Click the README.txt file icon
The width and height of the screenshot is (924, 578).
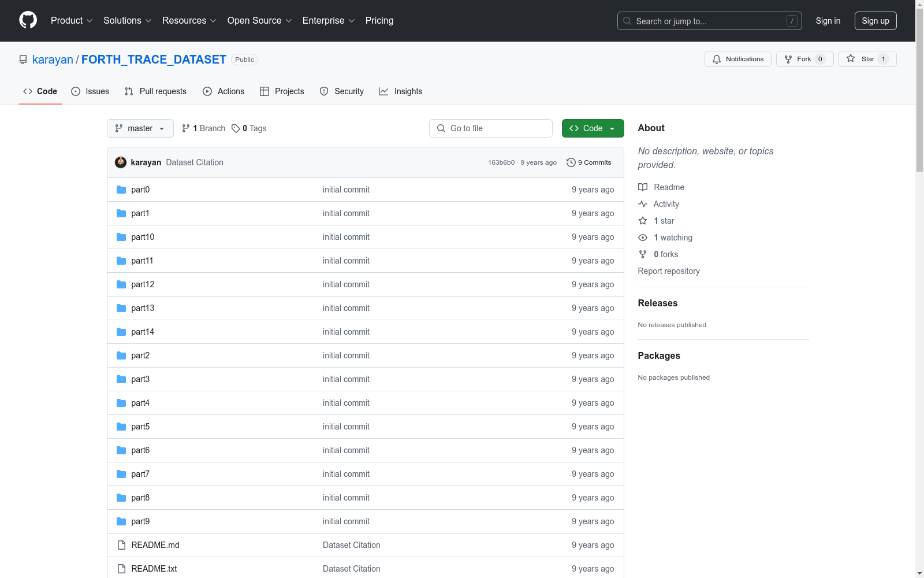click(121, 569)
